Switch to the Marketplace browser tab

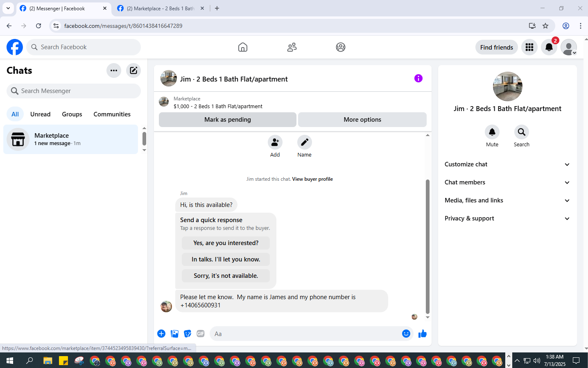point(161,8)
